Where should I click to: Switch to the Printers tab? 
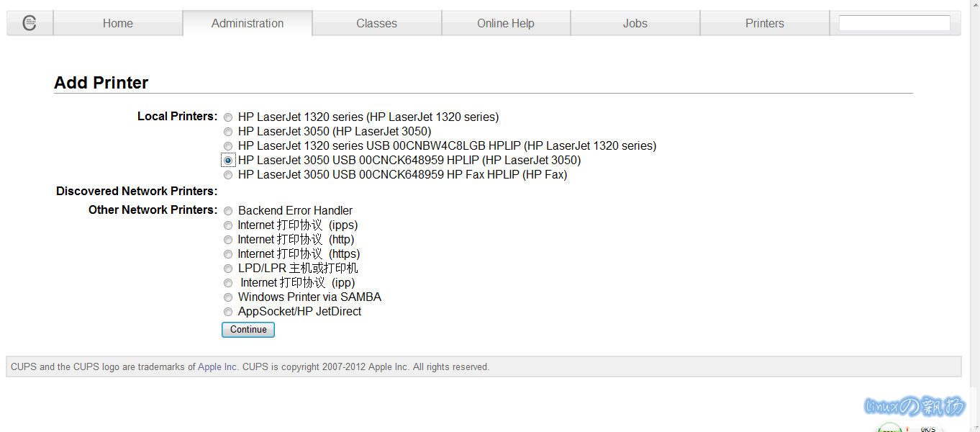coord(765,23)
